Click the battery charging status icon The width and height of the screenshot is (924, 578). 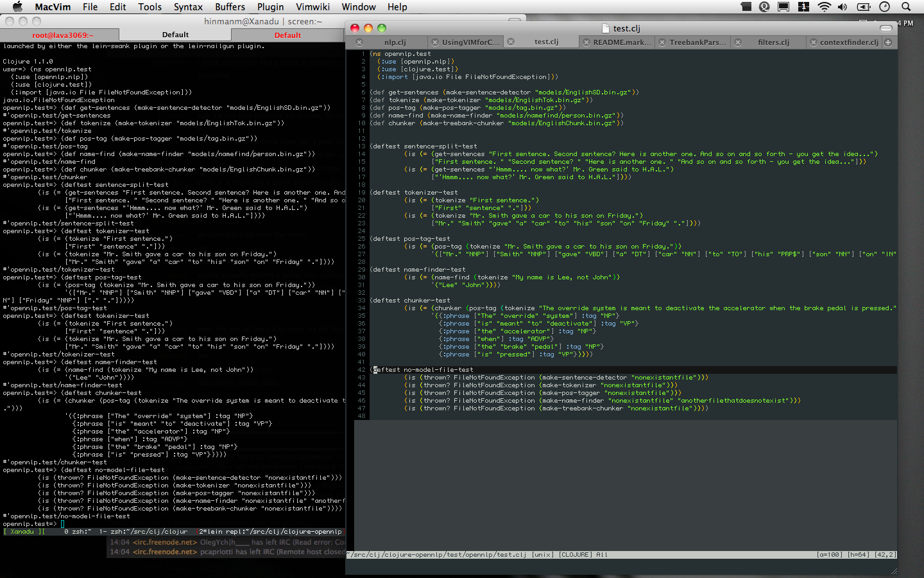click(x=864, y=6)
